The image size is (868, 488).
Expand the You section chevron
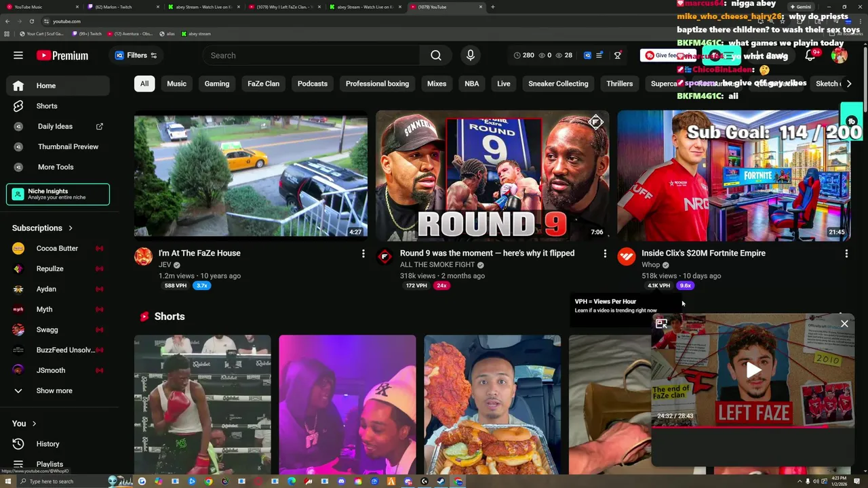(34, 424)
